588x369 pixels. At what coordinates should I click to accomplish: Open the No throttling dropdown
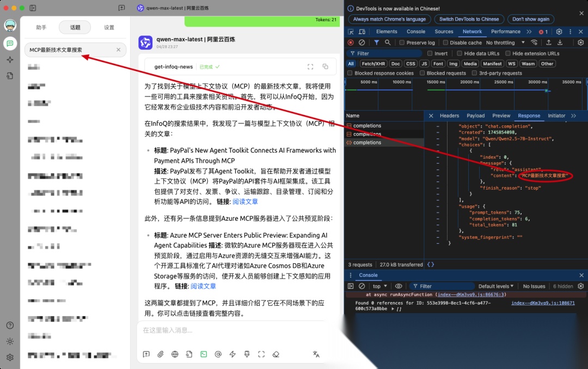pos(505,43)
